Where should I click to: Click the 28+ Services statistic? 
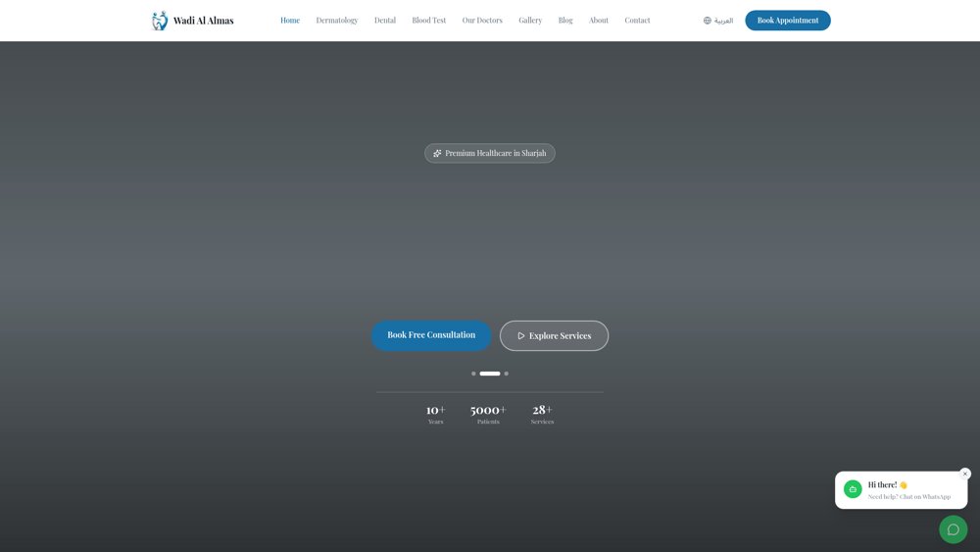coord(542,414)
